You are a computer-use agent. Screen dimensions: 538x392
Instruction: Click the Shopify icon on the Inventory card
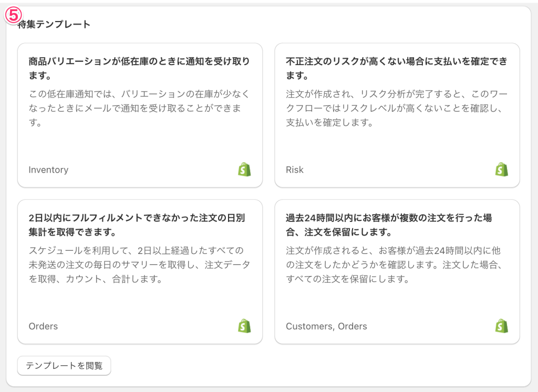[x=244, y=169]
